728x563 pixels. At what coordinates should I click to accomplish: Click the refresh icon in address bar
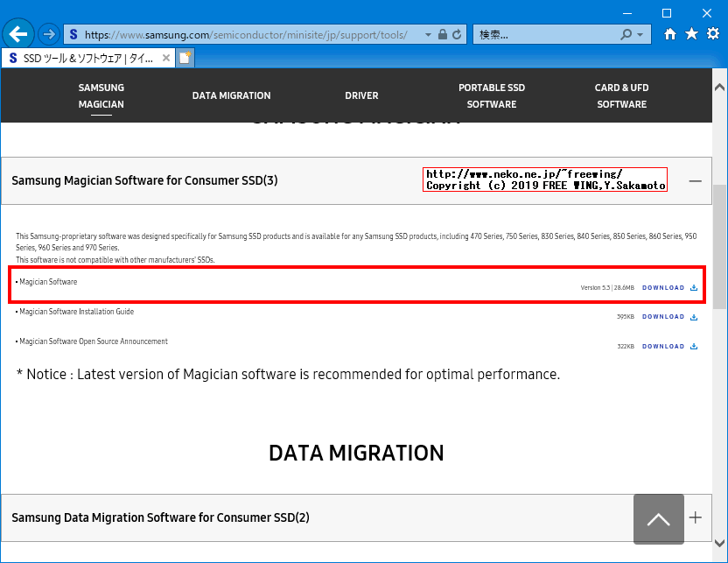pos(458,35)
